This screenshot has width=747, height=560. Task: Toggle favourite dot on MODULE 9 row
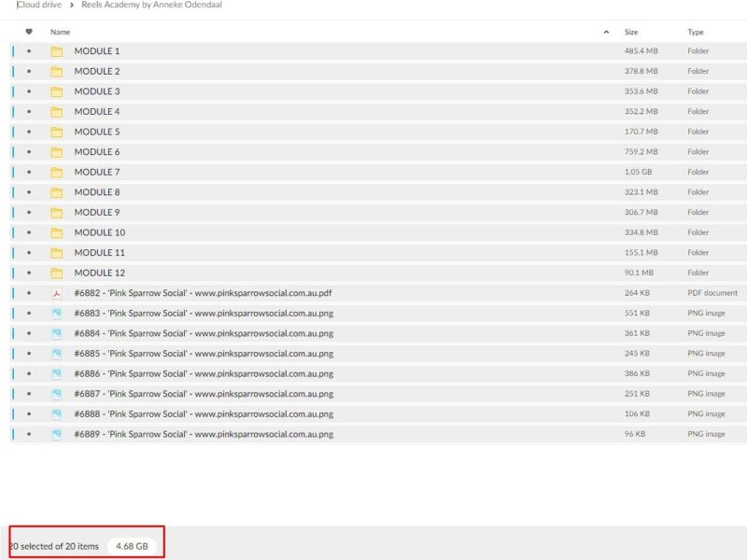(x=29, y=213)
